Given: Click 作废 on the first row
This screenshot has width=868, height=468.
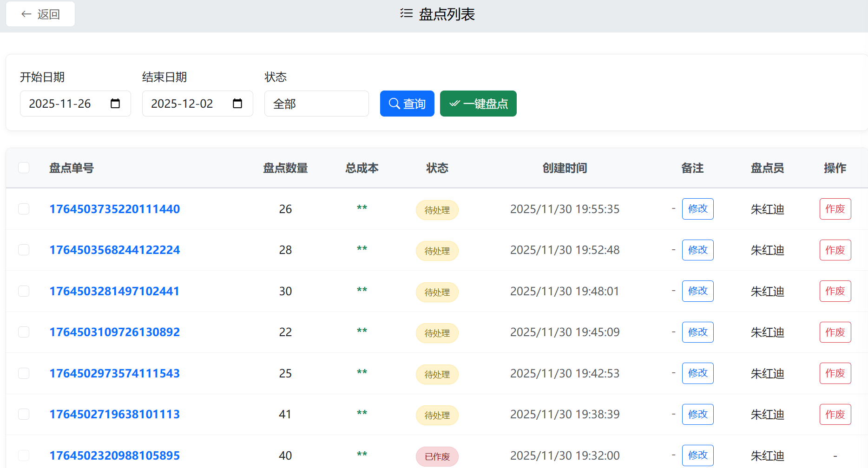Looking at the screenshot, I should (x=835, y=209).
